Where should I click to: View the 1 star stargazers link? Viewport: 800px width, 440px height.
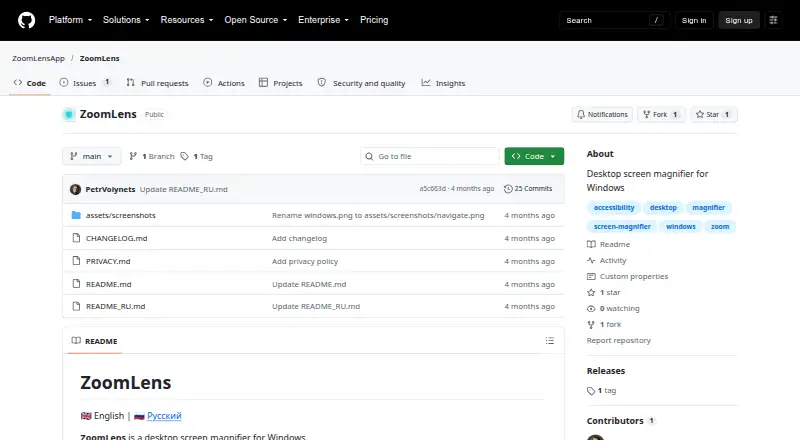point(604,292)
